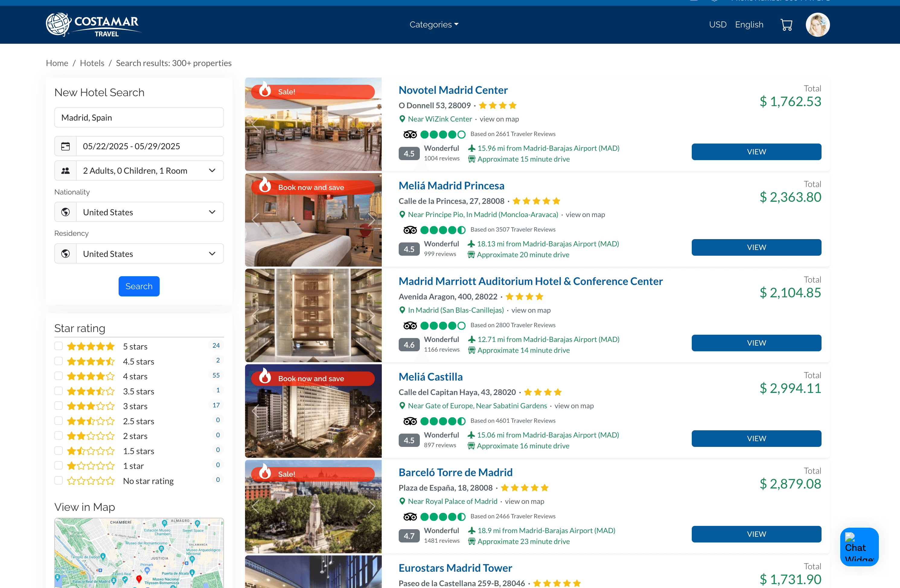Enable the 4 stars filter checkbox
900x588 pixels.
tap(59, 376)
